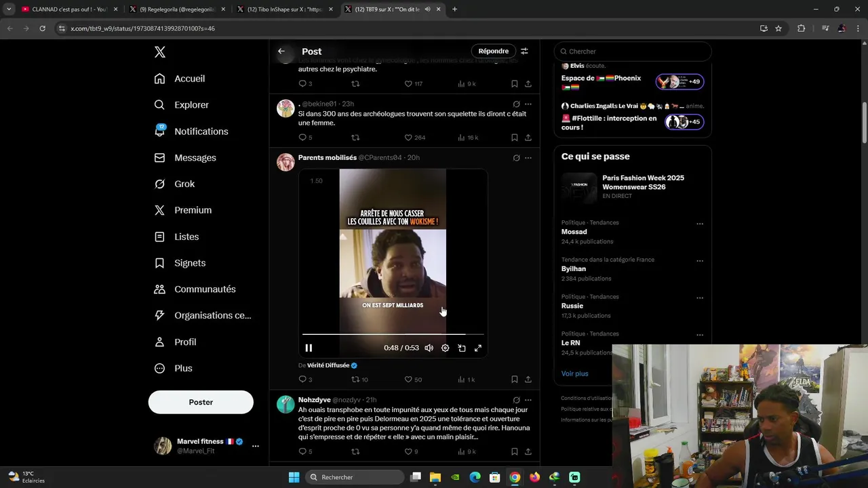Viewport: 868px width, 488px height.
Task: Click the Répondre button
Action: click(493, 51)
